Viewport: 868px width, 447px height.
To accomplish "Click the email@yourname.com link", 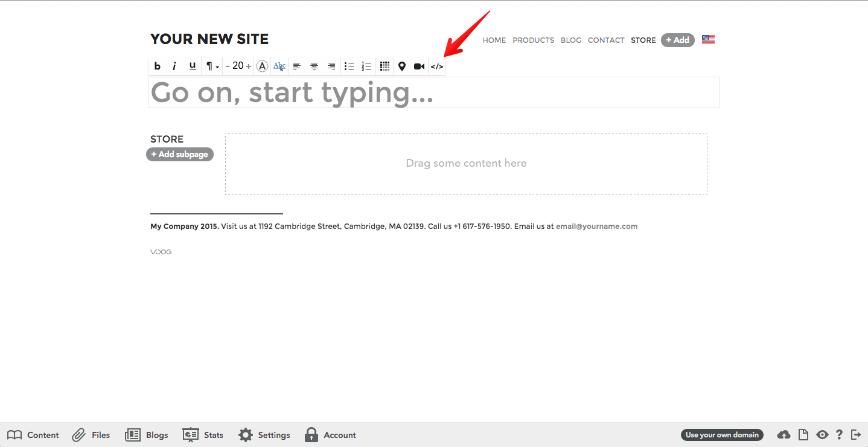I will (x=596, y=227).
